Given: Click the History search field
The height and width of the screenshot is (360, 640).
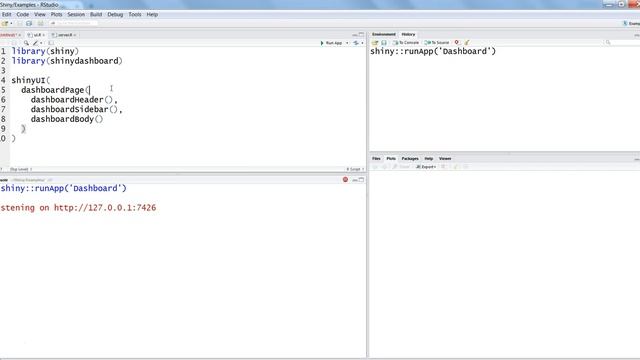Looking at the screenshot, I should point(622,42).
